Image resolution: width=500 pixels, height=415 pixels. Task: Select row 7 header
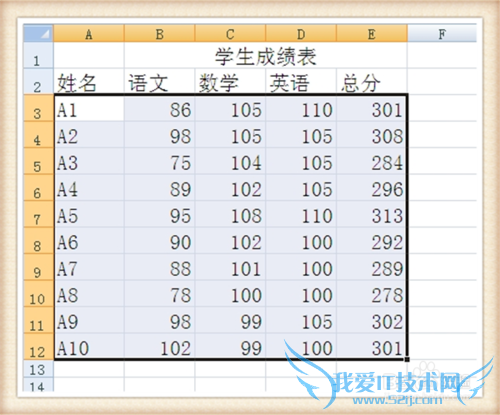click(x=38, y=214)
